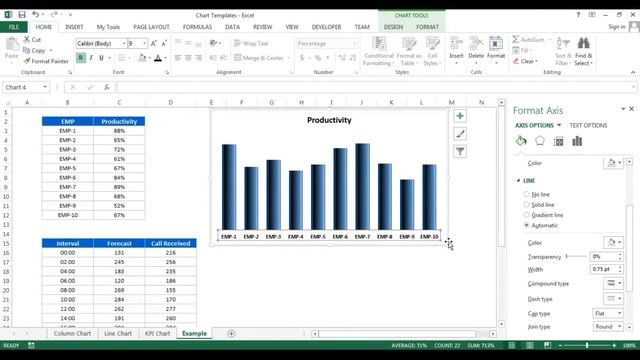640x360 pixels.
Task: Click the Cut scissors command
Action: pyautogui.click(x=32, y=40)
